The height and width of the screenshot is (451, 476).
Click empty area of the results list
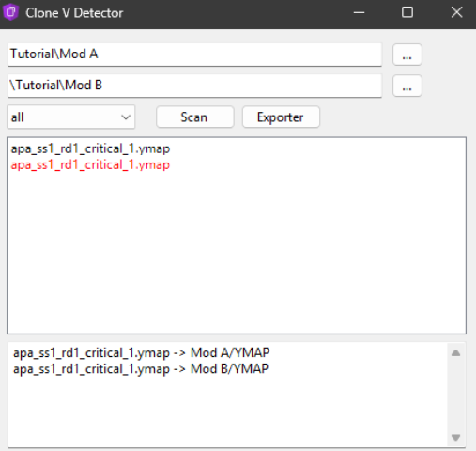pos(237,251)
